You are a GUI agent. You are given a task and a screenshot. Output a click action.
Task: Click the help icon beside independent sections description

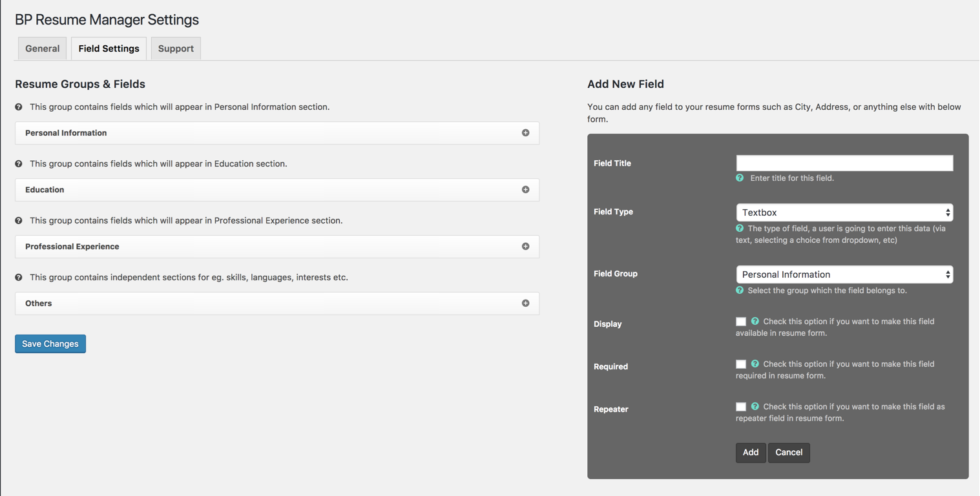coord(19,278)
